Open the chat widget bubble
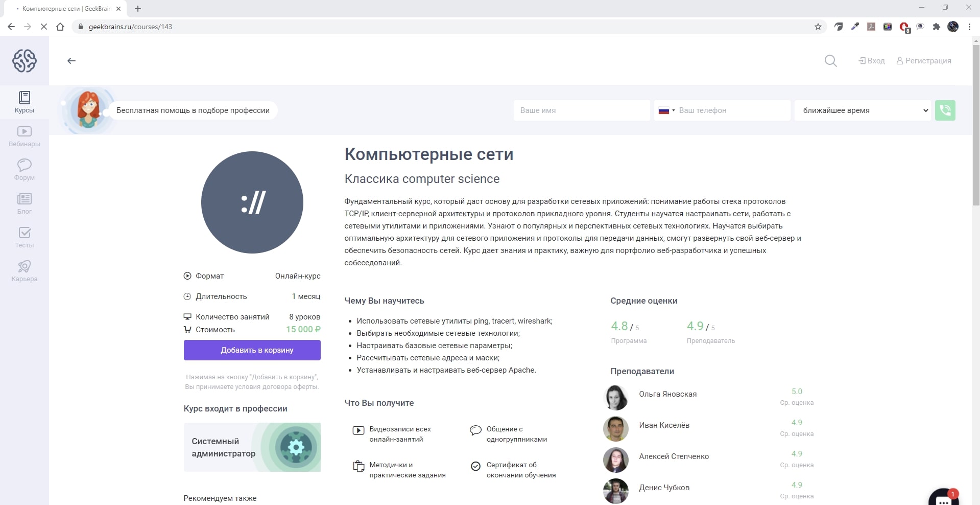980x505 pixels. [944, 497]
